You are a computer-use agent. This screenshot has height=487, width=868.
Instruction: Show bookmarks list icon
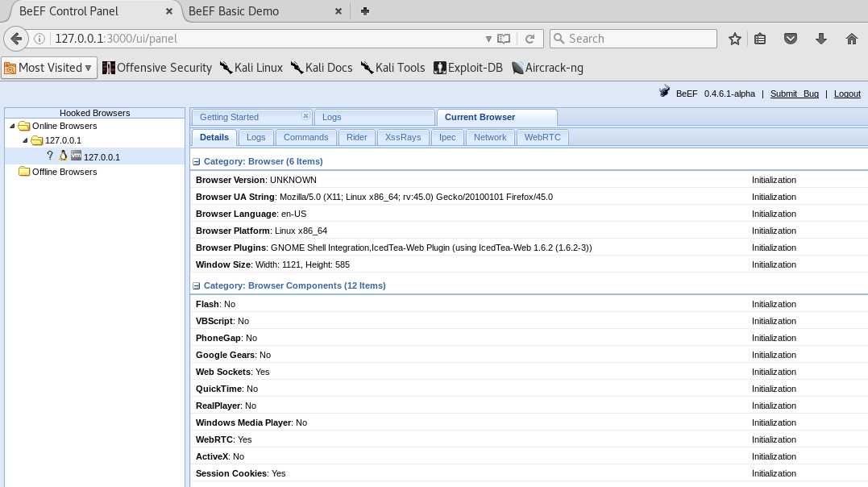[760, 39]
